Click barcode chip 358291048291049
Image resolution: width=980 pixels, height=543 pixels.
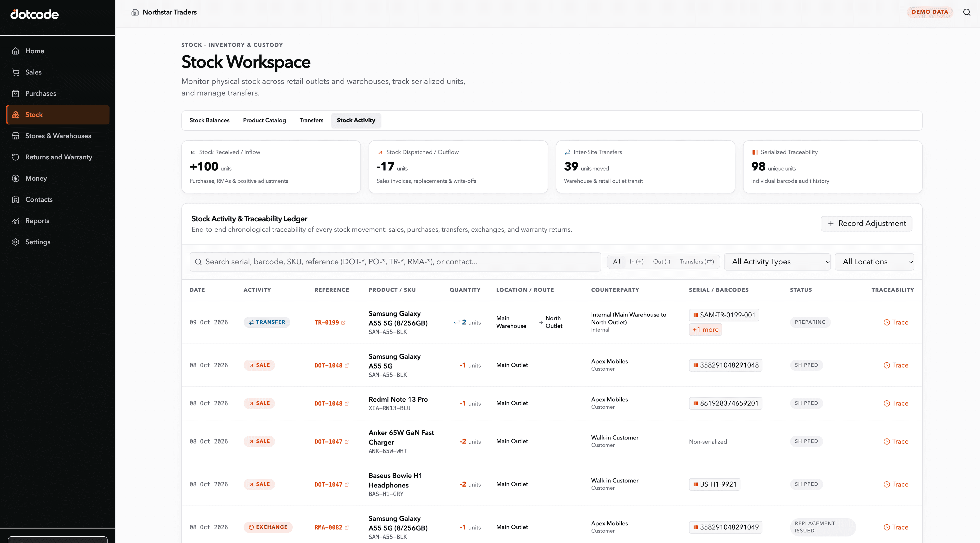726,527
